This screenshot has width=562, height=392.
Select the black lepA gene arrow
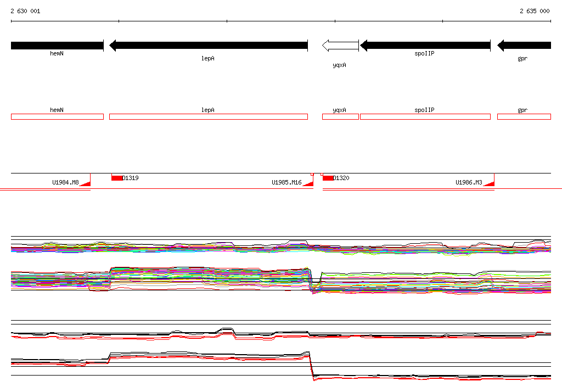[x=208, y=46]
